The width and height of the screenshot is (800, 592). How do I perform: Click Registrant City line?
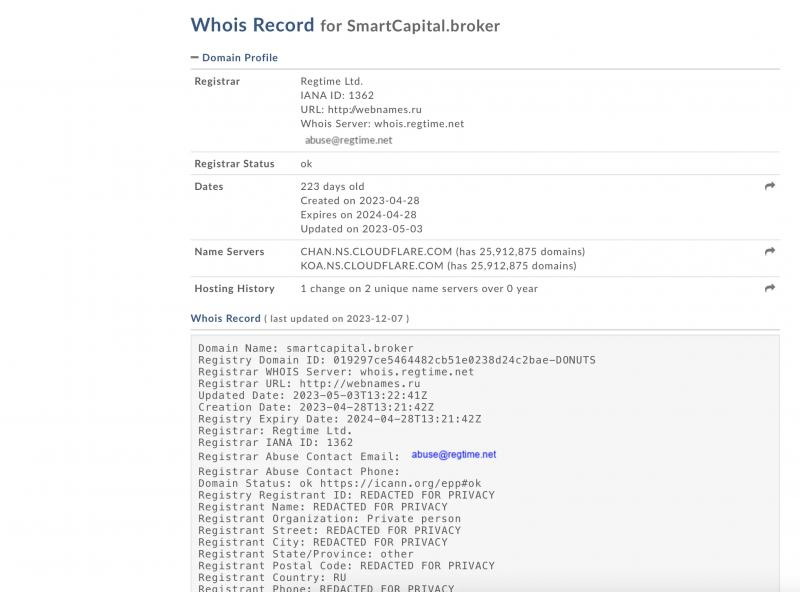pos(322,541)
